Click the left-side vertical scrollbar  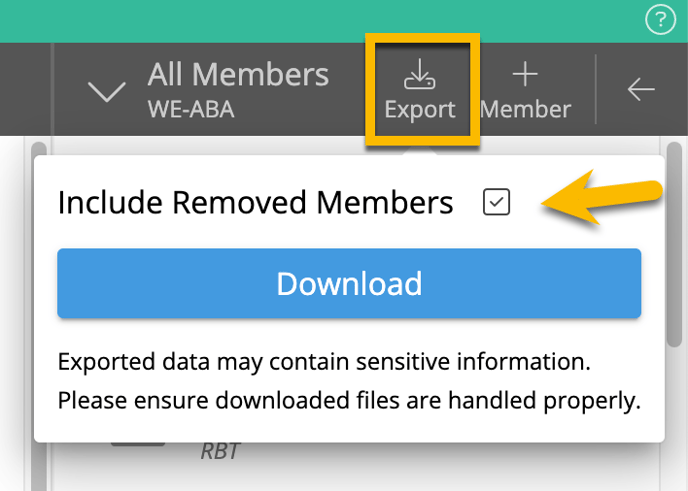point(39,314)
